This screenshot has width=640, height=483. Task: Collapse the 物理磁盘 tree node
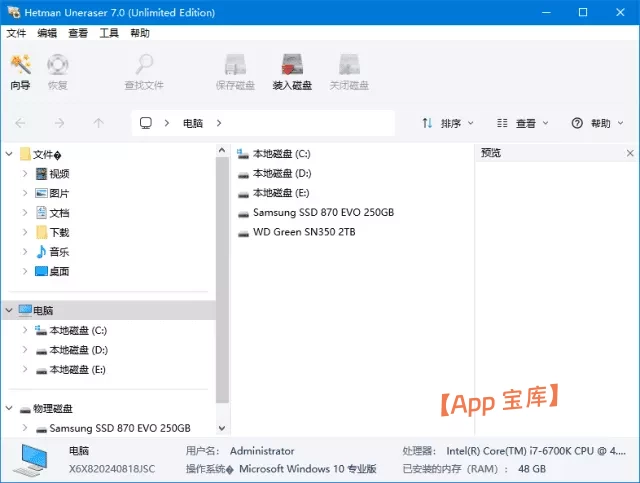(9, 408)
